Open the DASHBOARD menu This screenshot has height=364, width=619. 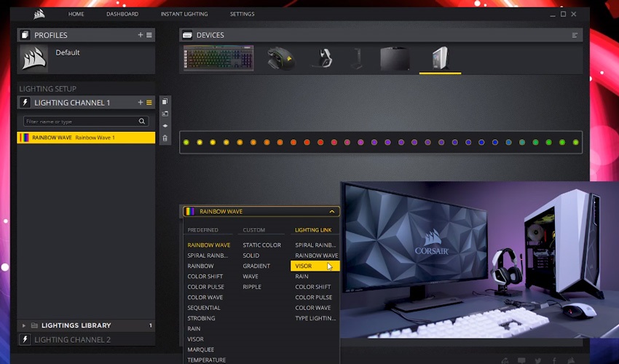122,14
